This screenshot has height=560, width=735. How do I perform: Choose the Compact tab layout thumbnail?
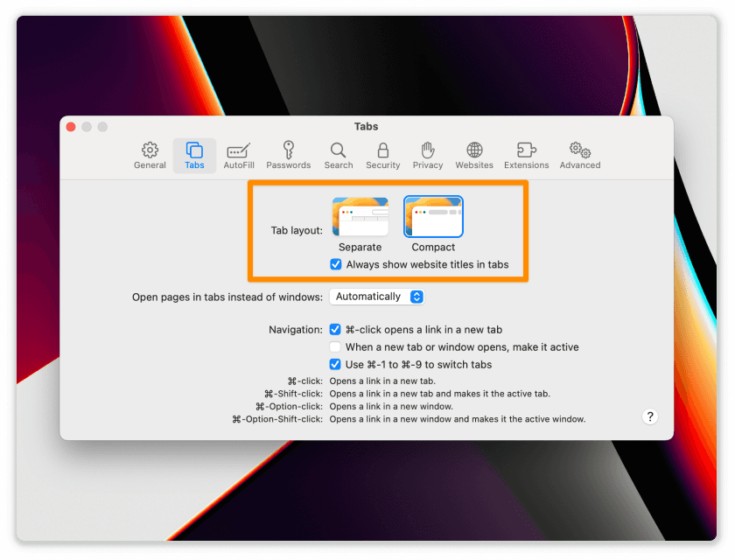[x=433, y=216]
